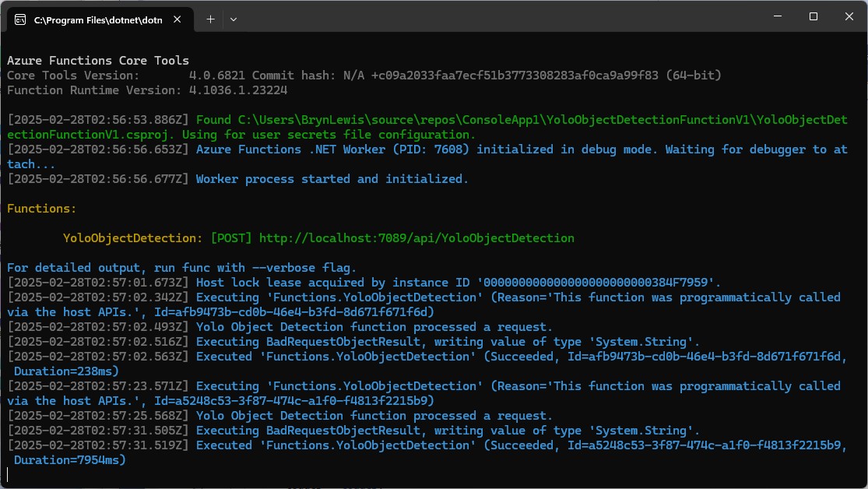Close the terminal window
The height and width of the screenshot is (489, 868).
click(849, 16)
